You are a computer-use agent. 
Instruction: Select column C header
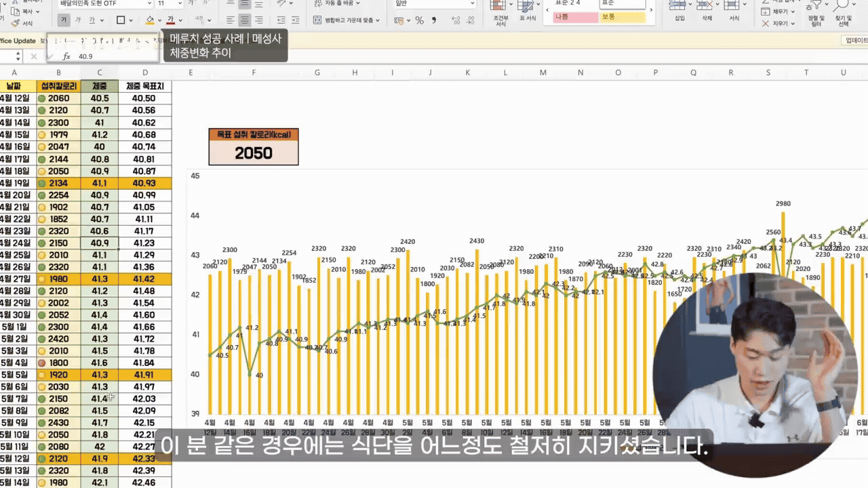click(x=100, y=73)
